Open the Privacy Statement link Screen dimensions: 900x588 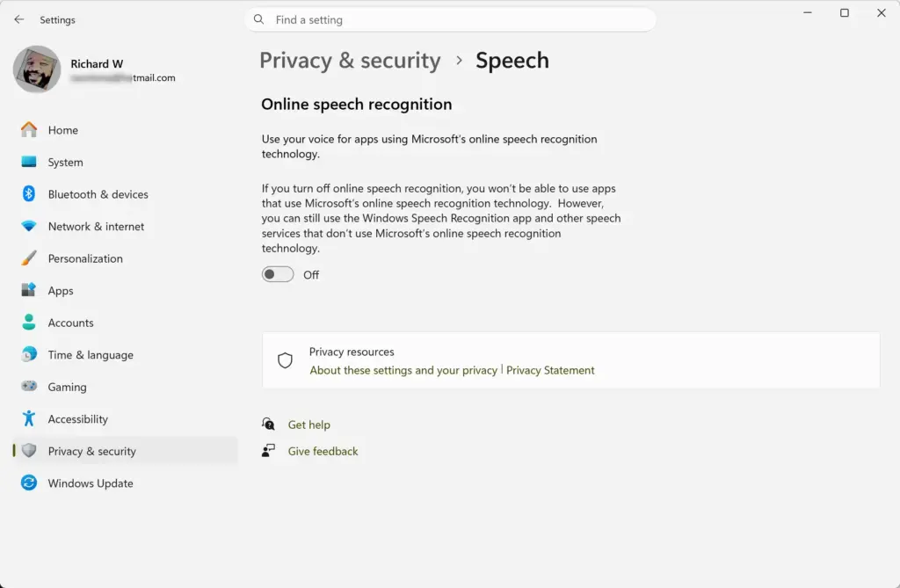(x=550, y=370)
